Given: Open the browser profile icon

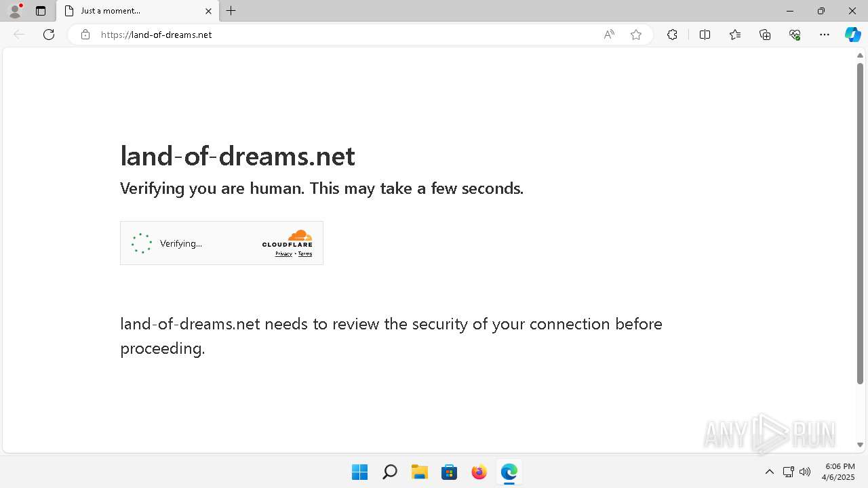Looking at the screenshot, I should pyautogui.click(x=14, y=11).
